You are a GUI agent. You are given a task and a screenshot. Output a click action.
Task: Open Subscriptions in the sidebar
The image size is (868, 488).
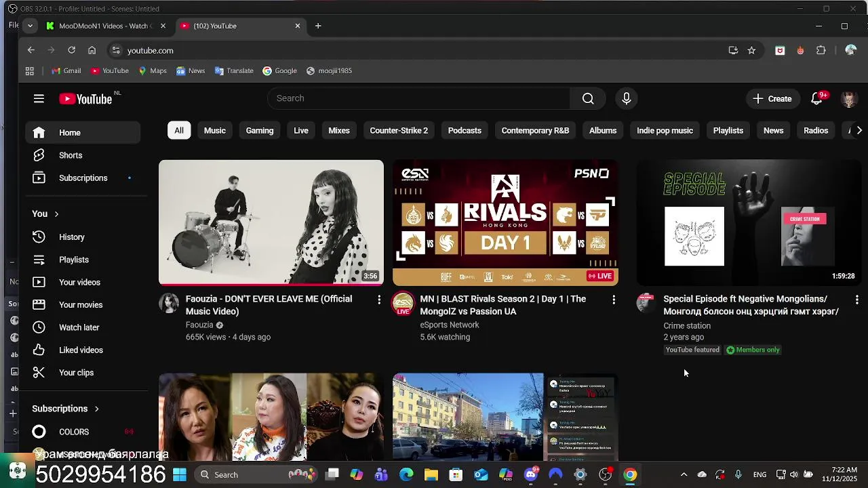tap(83, 178)
